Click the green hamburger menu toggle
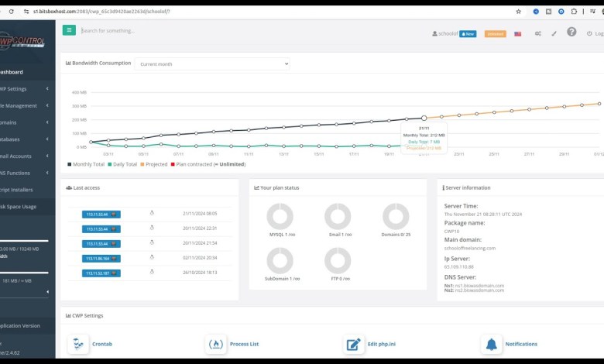 click(x=69, y=30)
